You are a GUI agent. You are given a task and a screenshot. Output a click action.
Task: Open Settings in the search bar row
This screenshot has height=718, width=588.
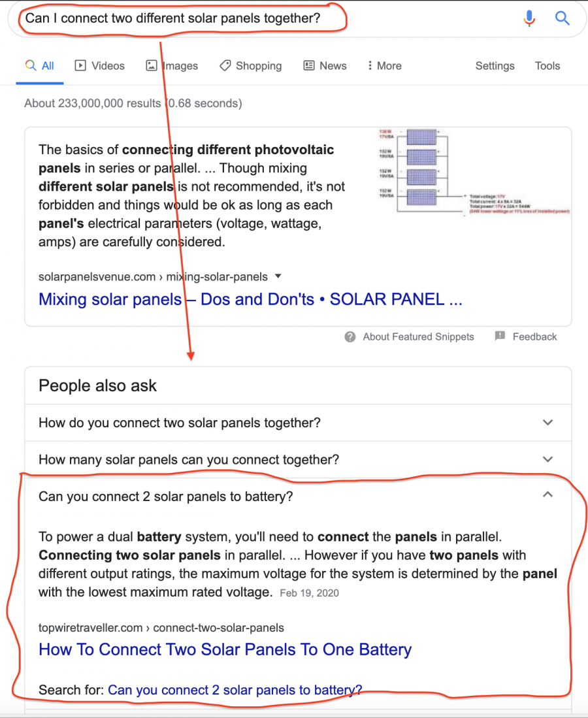pos(495,65)
